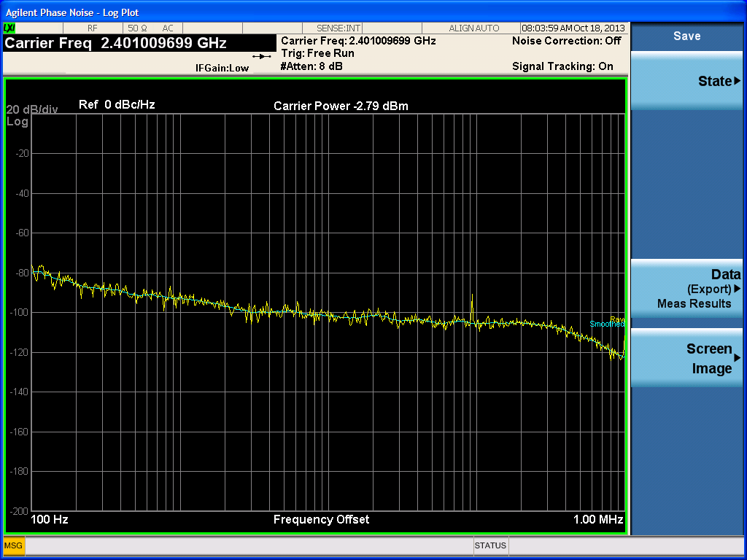Click the RF input indicator

tap(93, 28)
